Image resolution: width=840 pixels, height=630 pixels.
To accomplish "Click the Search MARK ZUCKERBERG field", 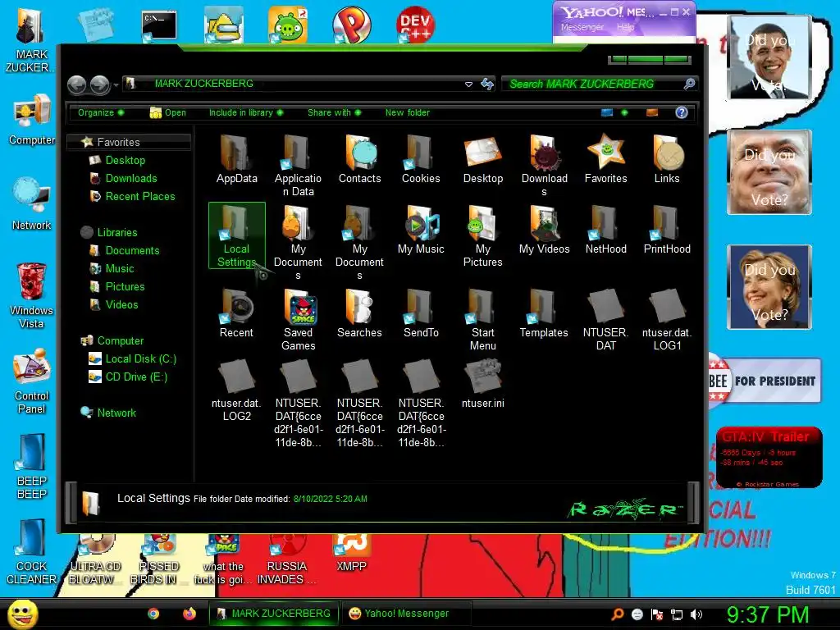I will [600, 84].
